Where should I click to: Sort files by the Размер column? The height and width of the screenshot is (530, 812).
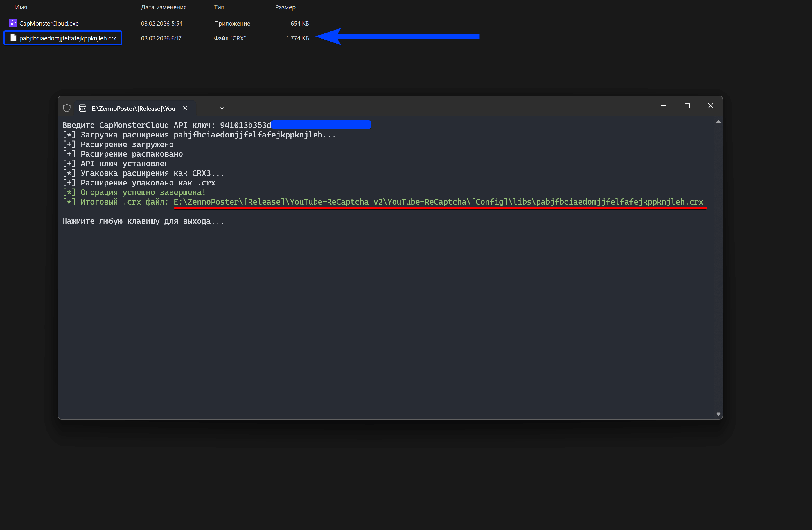285,7
